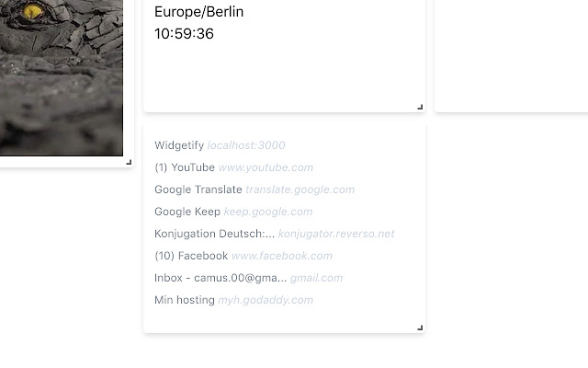Open the Min hosting godaddy link

pyautogui.click(x=233, y=301)
